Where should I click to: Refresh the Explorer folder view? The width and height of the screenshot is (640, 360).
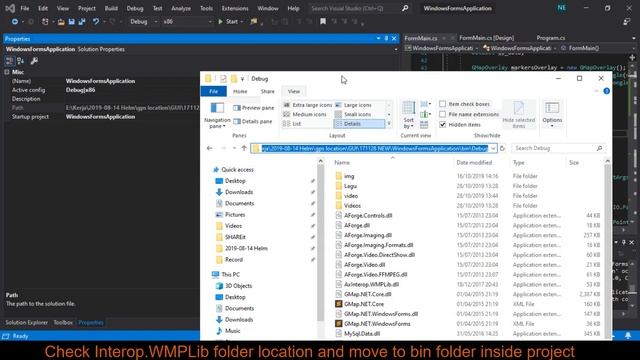pyautogui.click(x=502, y=148)
